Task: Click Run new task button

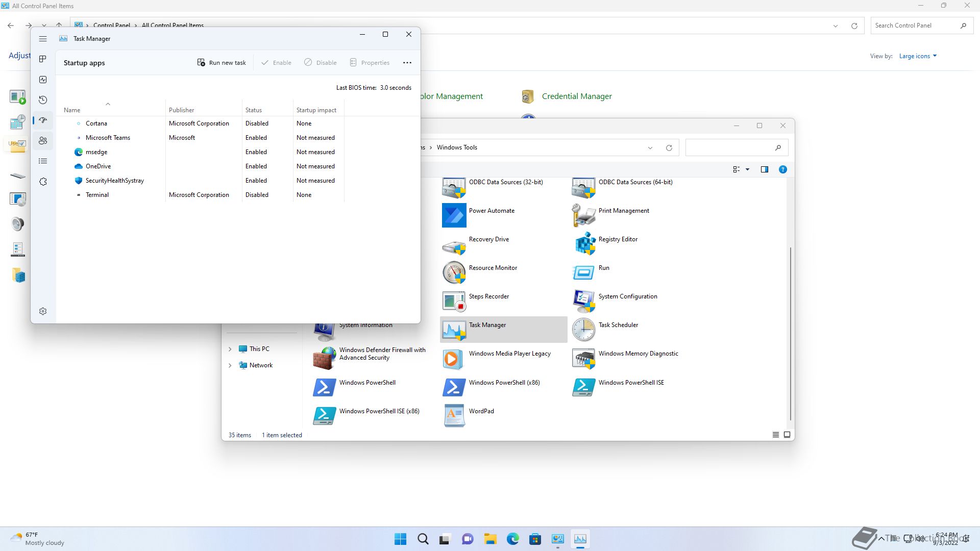Action: coord(222,63)
